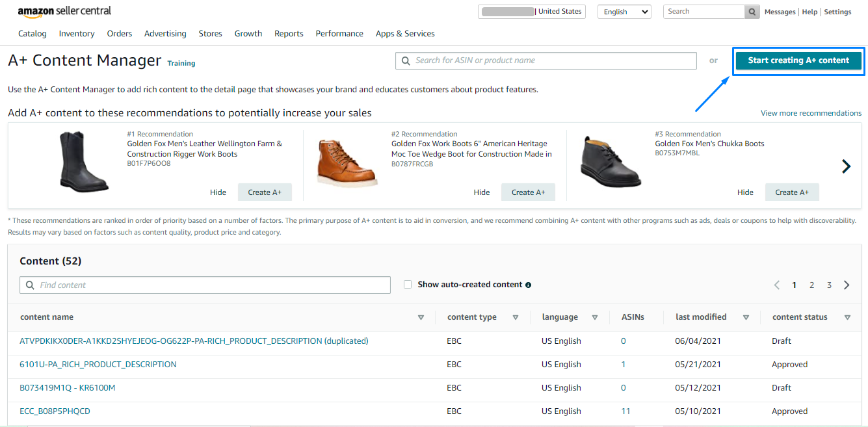Viewport: 868px width, 427px height.
Task: Open the Growth menu
Action: [x=248, y=34]
